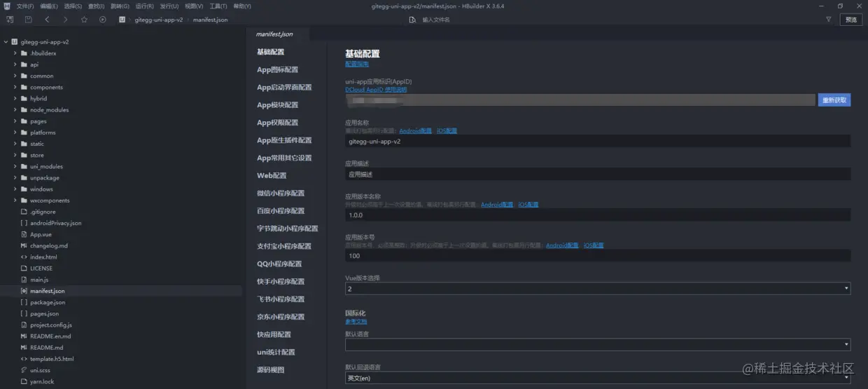Viewport: 868px width, 389px height.
Task: Expand the windows folder chevron
Action: [15, 189]
